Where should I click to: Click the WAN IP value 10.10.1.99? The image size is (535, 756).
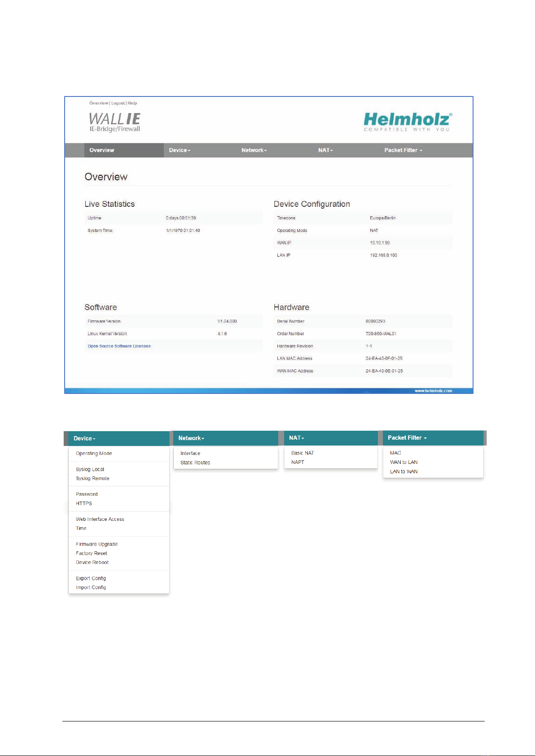(x=380, y=243)
